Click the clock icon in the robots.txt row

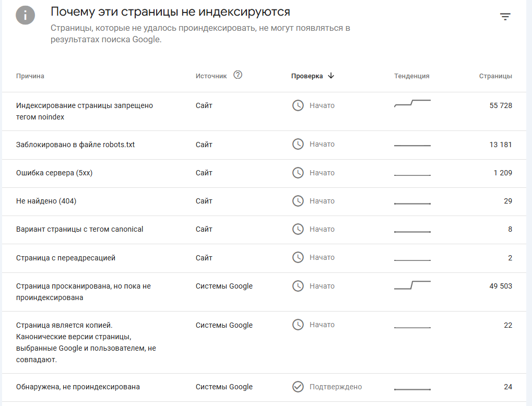[298, 144]
